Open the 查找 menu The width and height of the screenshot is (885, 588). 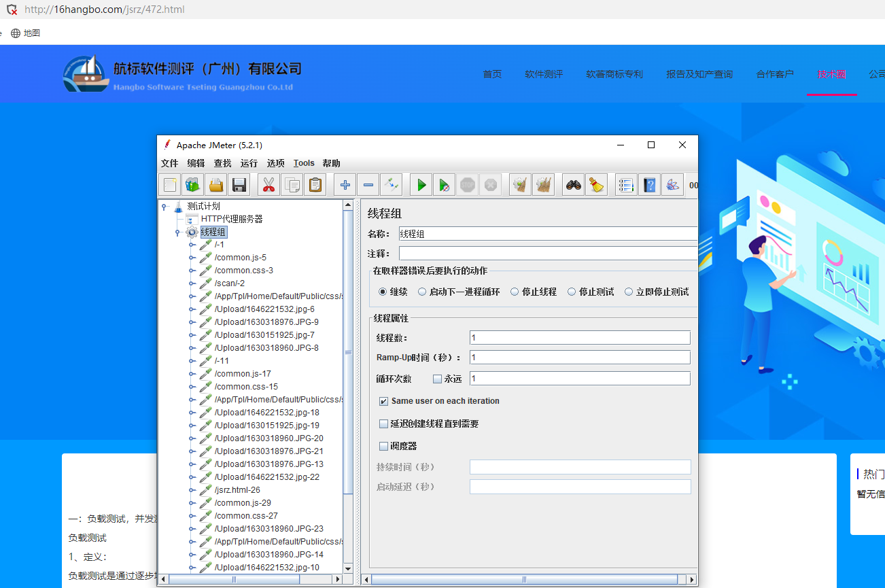(222, 163)
